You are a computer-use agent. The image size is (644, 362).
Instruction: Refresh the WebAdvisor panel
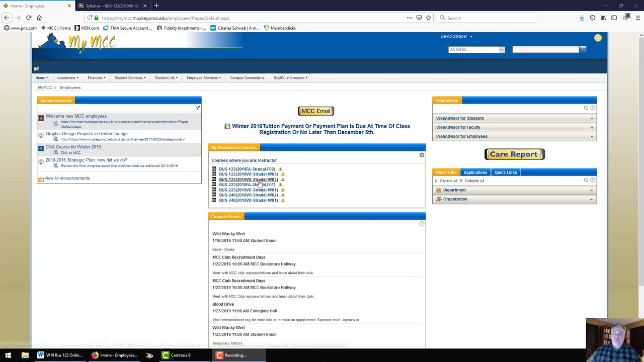click(586, 108)
